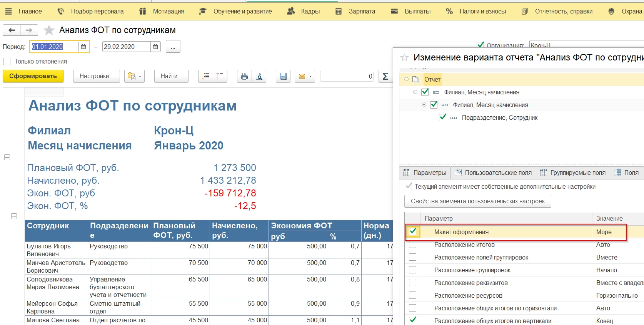Enable the 'Только отклонения' checkbox
The image size is (644, 325).
tap(7, 62)
